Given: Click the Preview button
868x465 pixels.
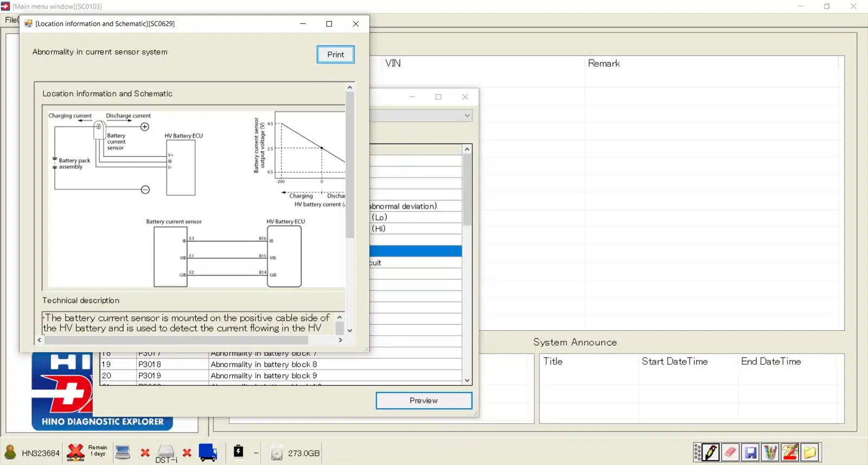Looking at the screenshot, I should click(x=424, y=401).
